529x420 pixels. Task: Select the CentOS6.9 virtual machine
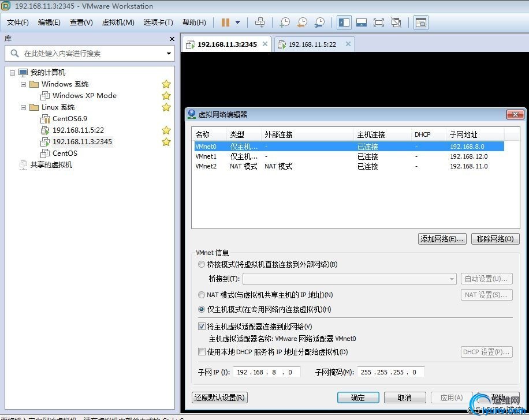[x=69, y=119]
